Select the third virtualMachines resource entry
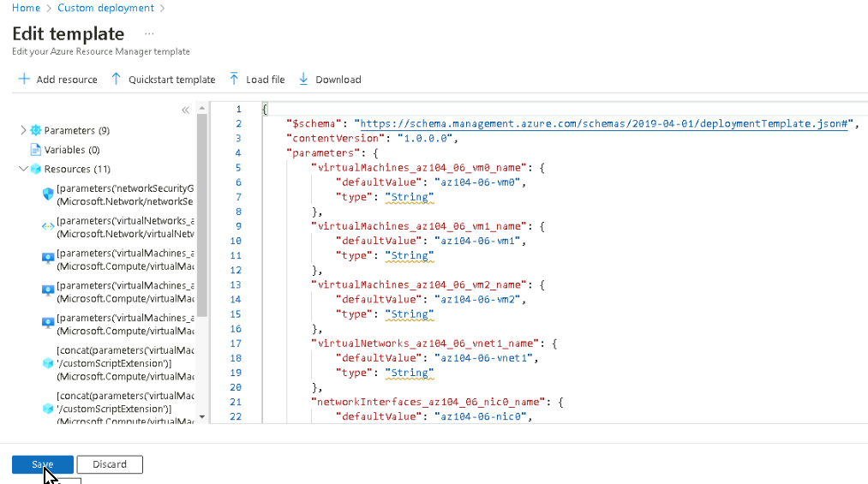 125,324
